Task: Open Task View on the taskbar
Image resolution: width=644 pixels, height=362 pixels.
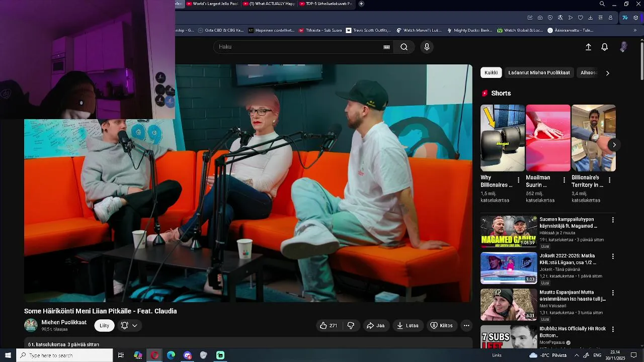Action: pos(121,355)
